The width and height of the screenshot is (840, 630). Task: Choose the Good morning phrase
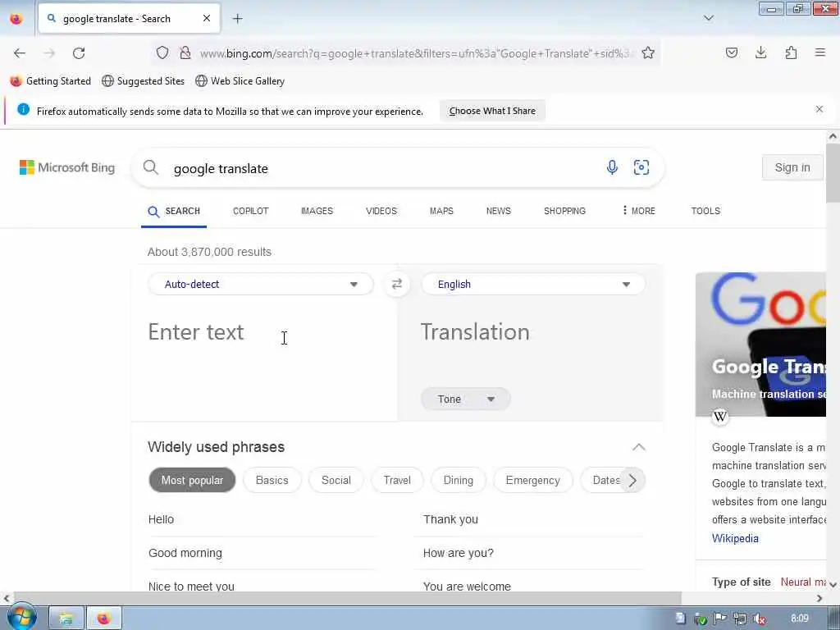[185, 553]
